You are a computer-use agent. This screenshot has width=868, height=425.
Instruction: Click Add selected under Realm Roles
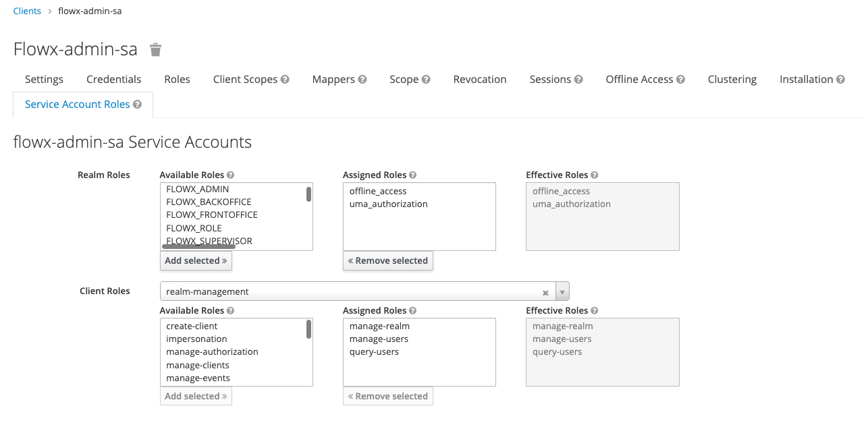196,260
